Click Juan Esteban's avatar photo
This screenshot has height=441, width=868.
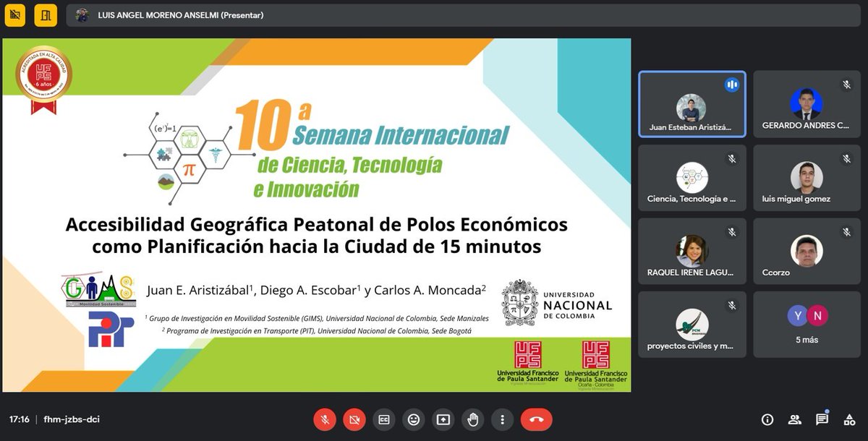point(691,108)
